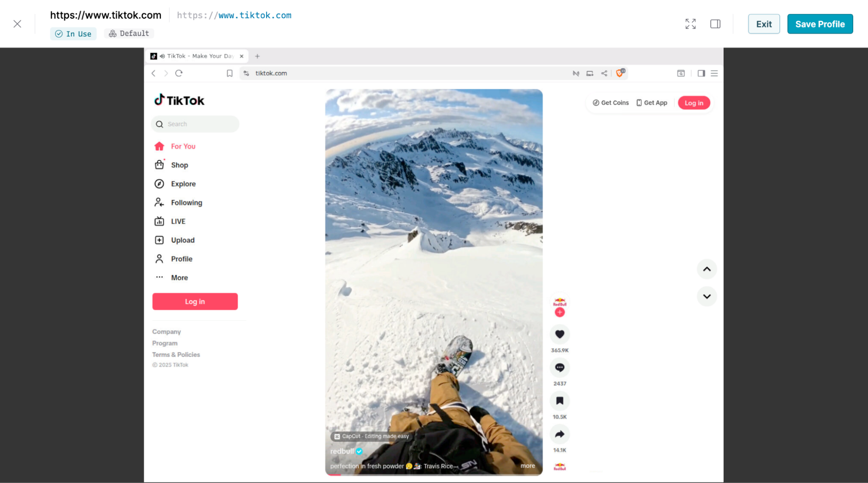
Task: Open the Terms & Policies link
Action: coord(176,354)
